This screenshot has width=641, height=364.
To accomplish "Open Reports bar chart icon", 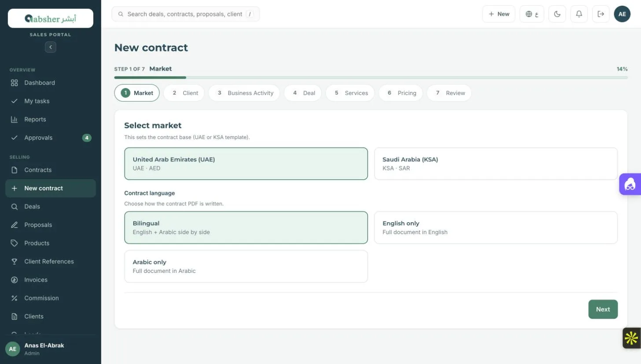I will pyautogui.click(x=15, y=119).
